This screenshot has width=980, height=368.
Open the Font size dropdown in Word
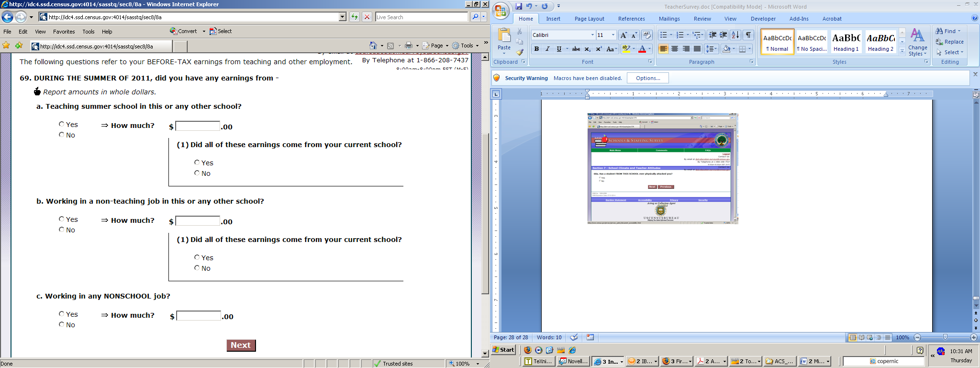(613, 35)
